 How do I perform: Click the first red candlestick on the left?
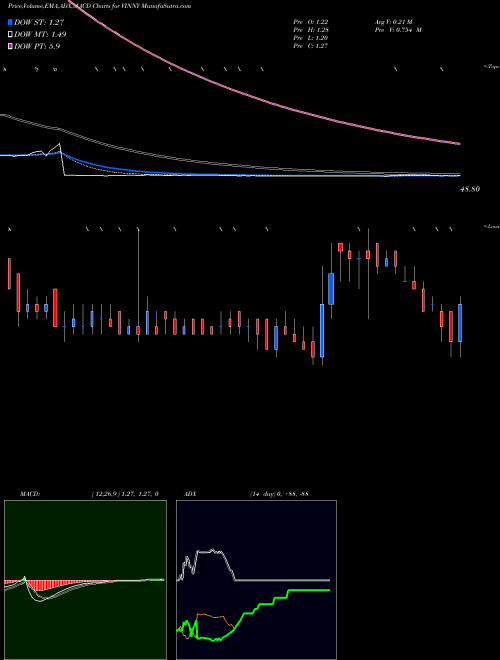tap(9, 274)
